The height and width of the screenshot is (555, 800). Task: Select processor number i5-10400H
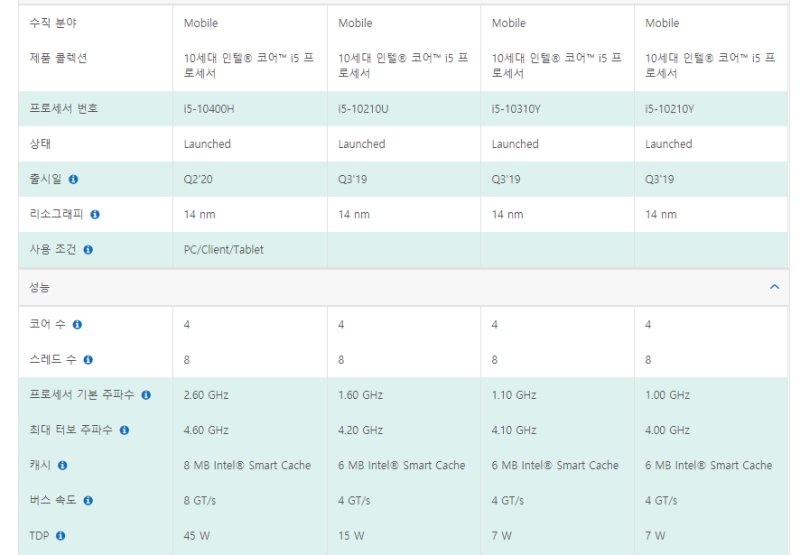pos(209,109)
